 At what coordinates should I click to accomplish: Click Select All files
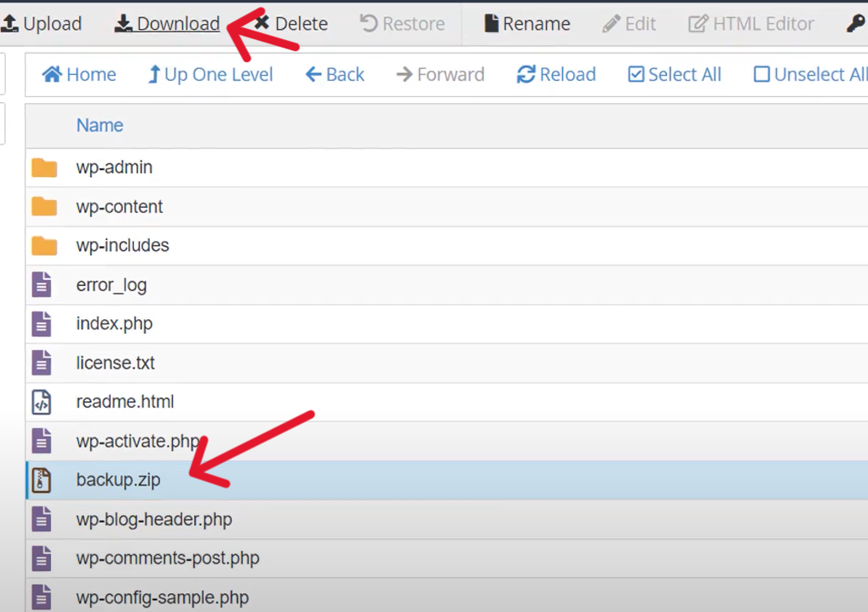pos(675,75)
